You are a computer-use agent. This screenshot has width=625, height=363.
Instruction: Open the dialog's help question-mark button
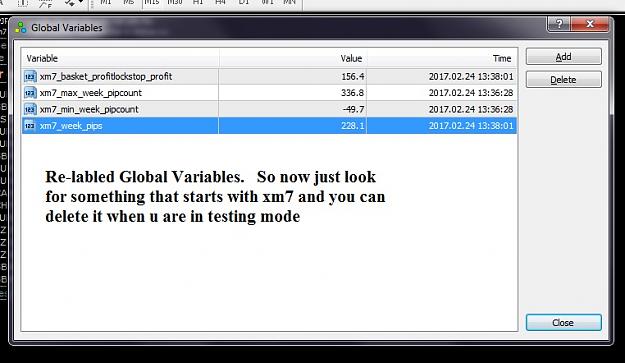pyautogui.click(x=559, y=24)
